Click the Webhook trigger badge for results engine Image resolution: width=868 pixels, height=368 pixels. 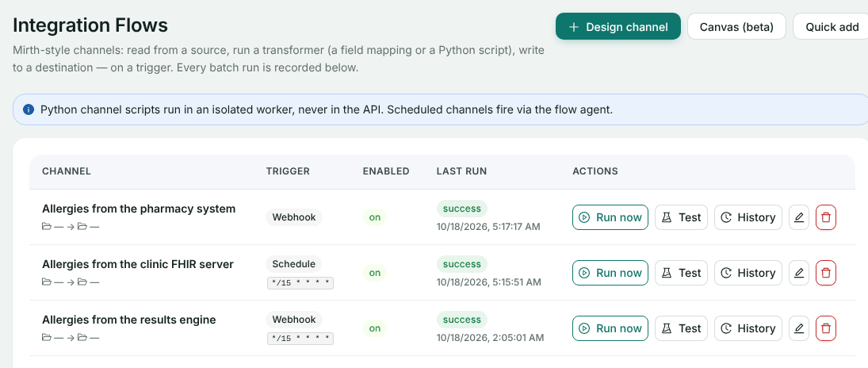point(294,320)
